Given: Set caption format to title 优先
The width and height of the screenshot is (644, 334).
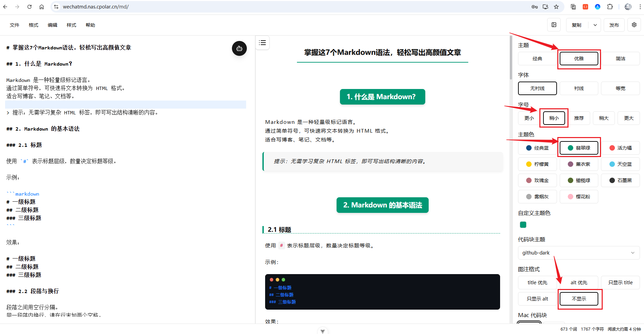Looking at the screenshot, I should [x=537, y=283].
